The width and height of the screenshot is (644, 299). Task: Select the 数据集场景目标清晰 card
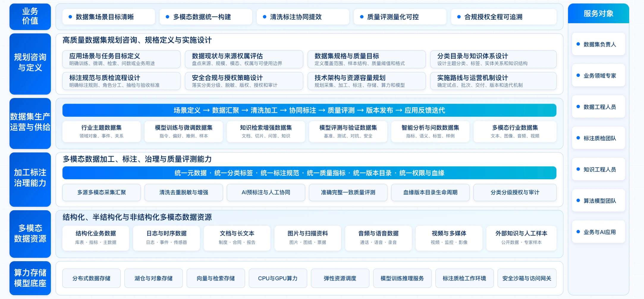tap(109, 17)
